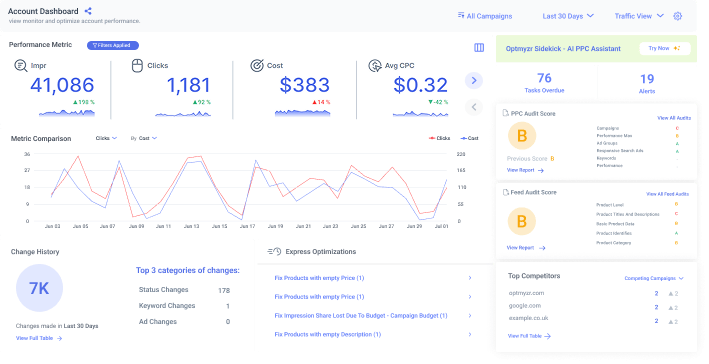Click the Impr magnifier icon
The image size is (709, 364).
(x=20, y=66)
